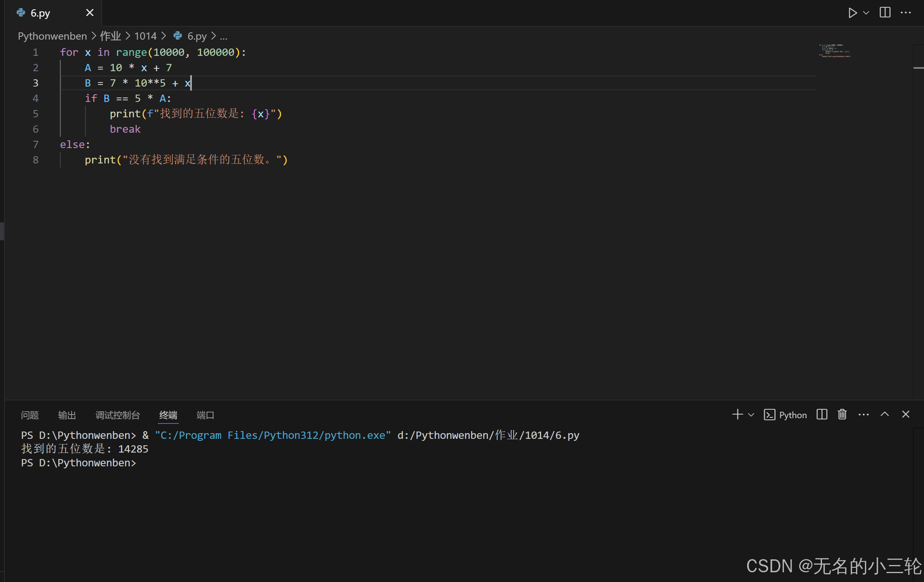Screen dimensions: 924x582
Task: Click the code minimap preview
Action: pyautogui.click(x=835, y=51)
